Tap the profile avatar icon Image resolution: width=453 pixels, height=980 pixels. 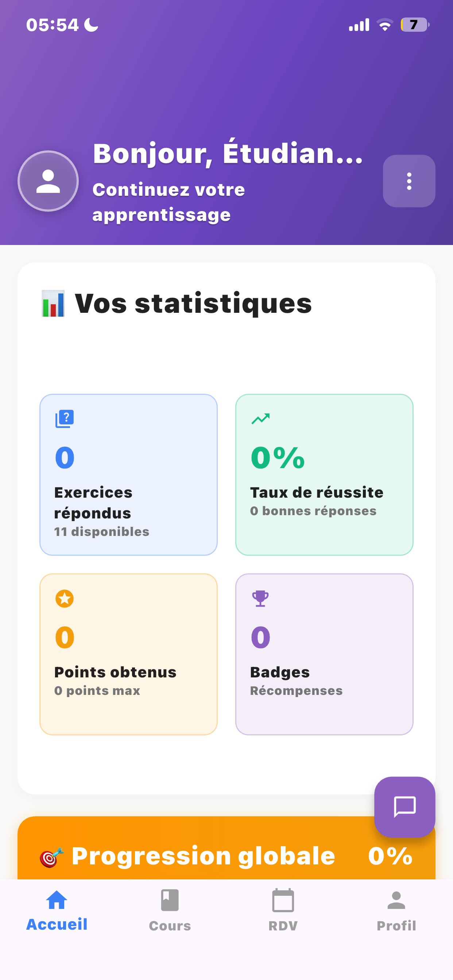[48, 181]
